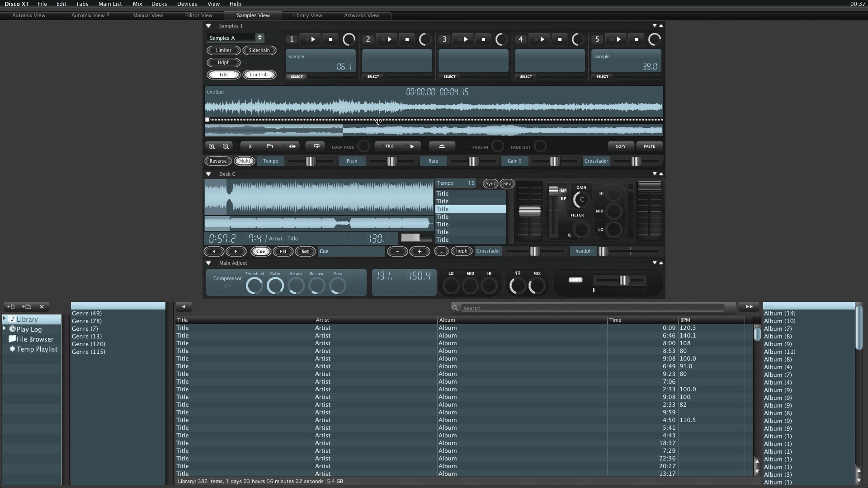868x488 pixels.
Task: Click the loop icon in sample editor
Action: [x=316, y=146]
